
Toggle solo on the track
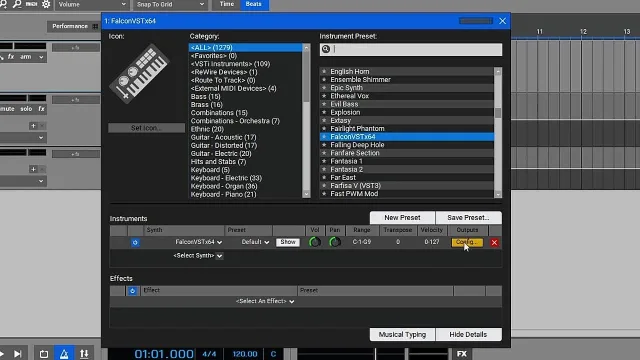pos(26,109)
